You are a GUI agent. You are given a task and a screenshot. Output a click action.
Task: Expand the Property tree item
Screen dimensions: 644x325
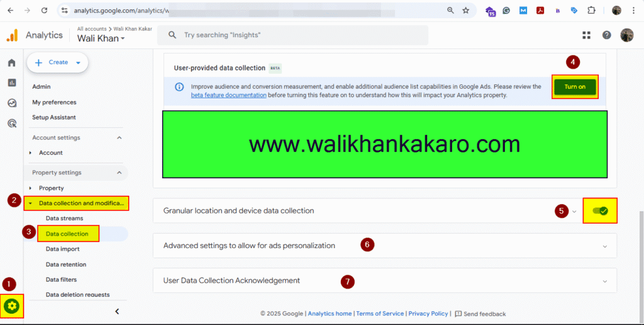(x=30, y=188)
